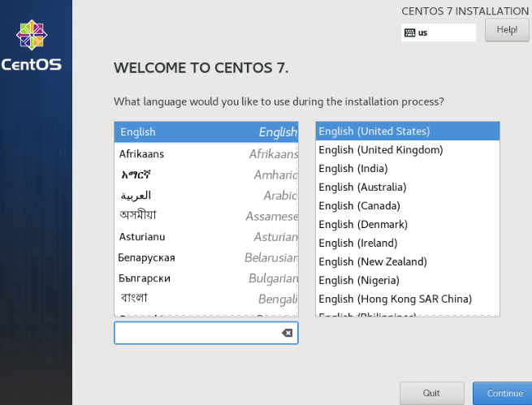Image resolution: width=532 pixels, height=405 pixels.
Task: Select English (Australia) locale
Action: pos(406,187)
